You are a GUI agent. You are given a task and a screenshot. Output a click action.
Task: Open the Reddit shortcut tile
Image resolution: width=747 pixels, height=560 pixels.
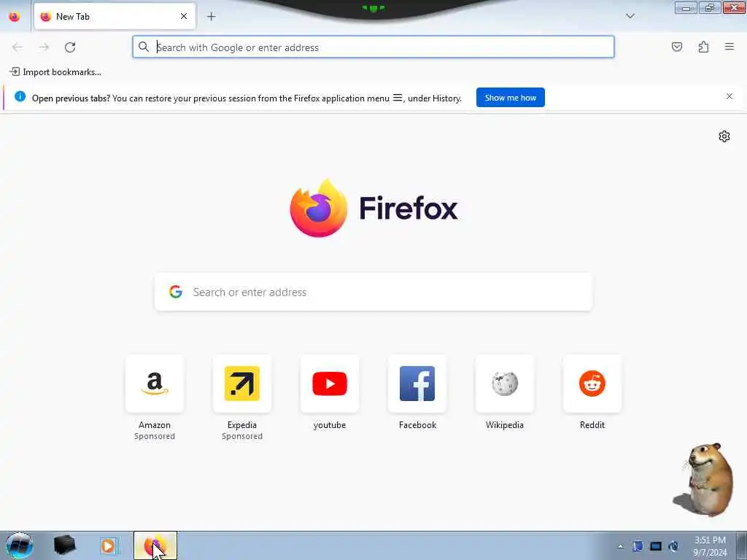pyautogui.click(x=592, y=384)
